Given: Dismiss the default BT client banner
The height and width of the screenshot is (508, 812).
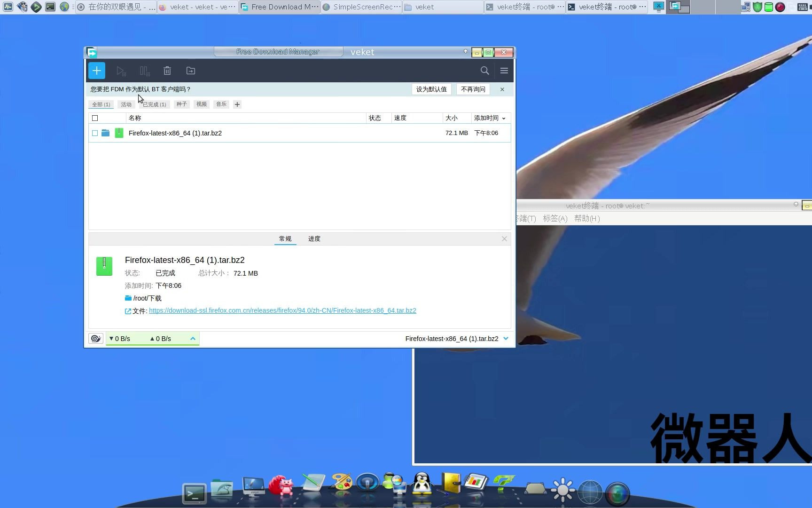Looking at the screenshot, I should point(502,89).
